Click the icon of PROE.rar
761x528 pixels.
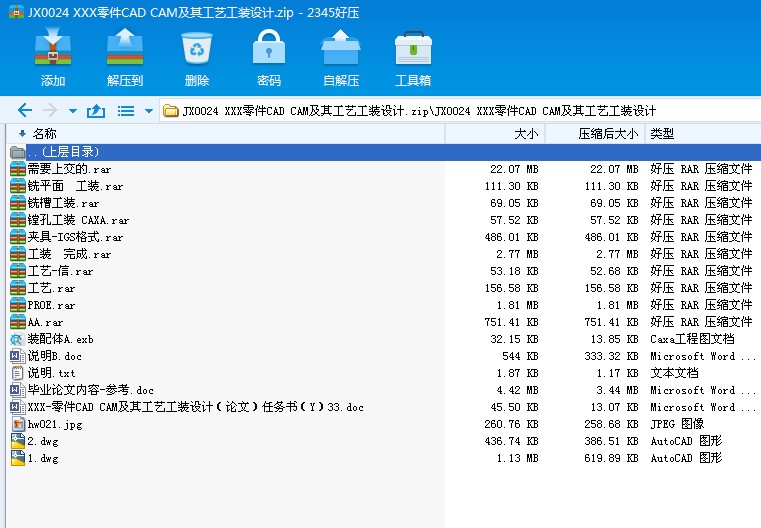(18, 305)
